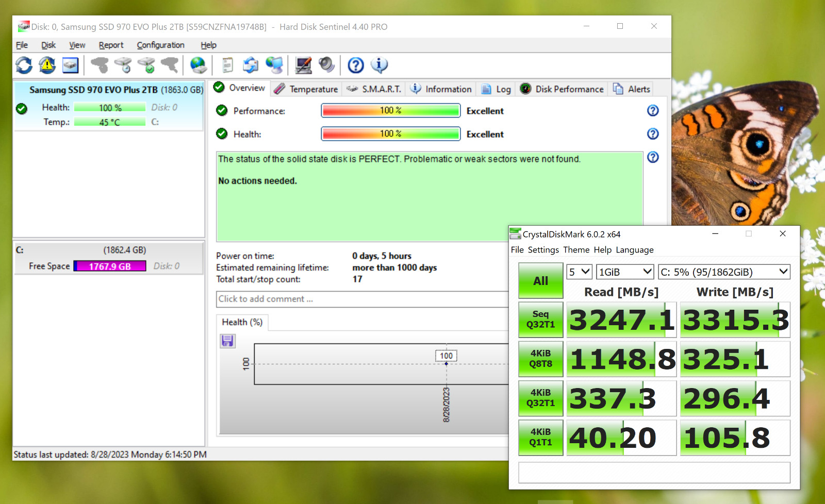825x504 pixels.
Task: Click the speaker sound toolbar icon
Action: pyautogui.click(x=326, y=65)
